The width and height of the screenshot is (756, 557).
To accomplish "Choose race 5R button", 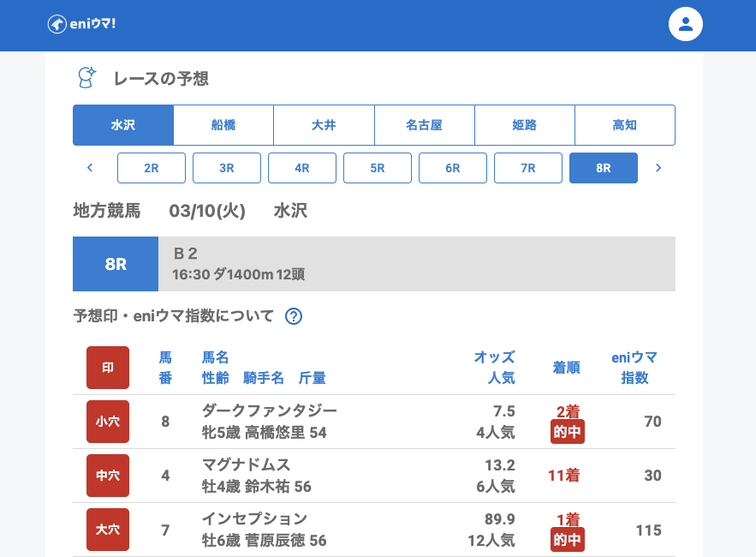I will pyautogui.click(x=378, y=168).
